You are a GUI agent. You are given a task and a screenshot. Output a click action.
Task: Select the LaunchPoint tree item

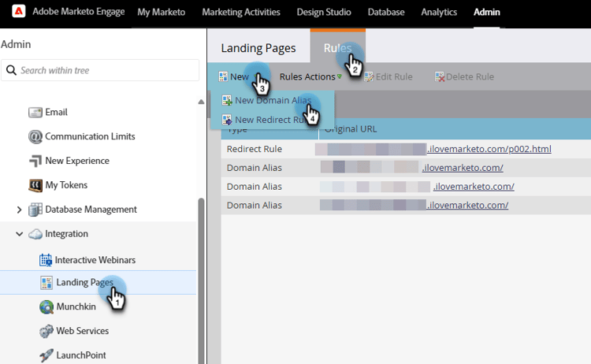pyautogui.click(x=81, y=355)
